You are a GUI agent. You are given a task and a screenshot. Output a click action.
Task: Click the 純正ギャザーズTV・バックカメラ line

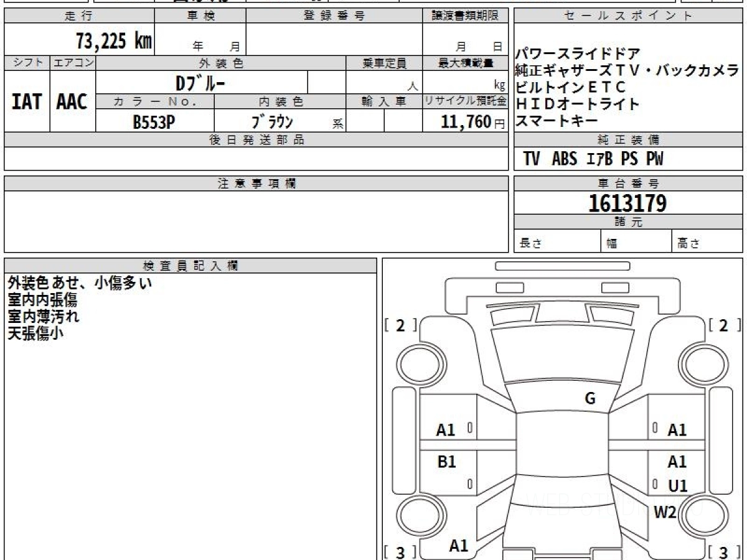(627, 70)
